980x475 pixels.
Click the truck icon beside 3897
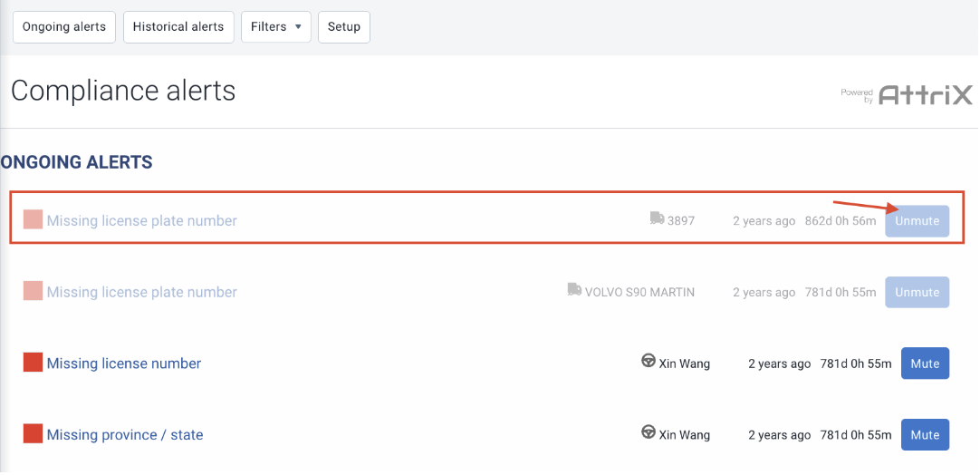click(658, 218)
